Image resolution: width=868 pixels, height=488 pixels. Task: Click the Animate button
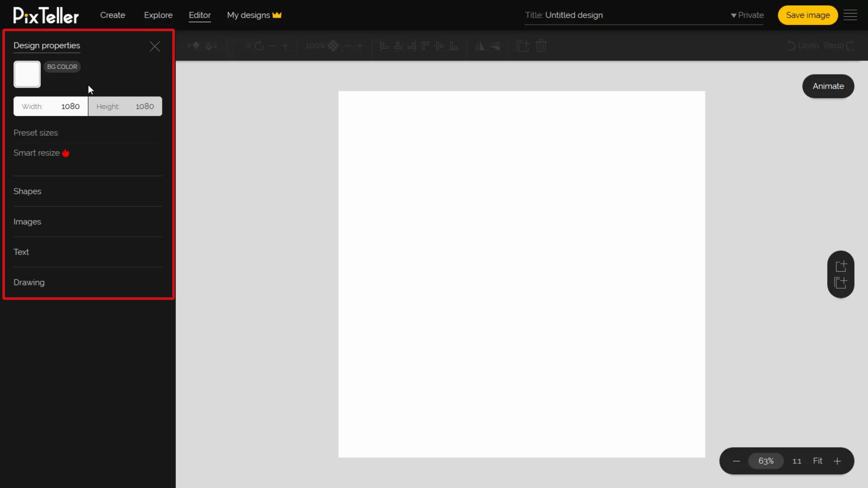pos(829,86)
